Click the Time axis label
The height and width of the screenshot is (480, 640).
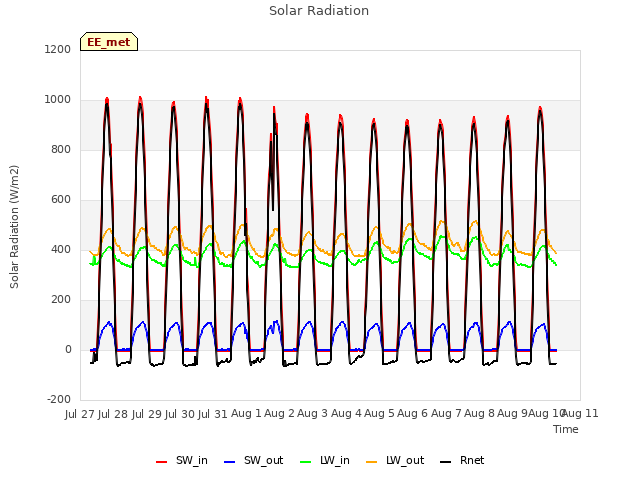[566, 429]
